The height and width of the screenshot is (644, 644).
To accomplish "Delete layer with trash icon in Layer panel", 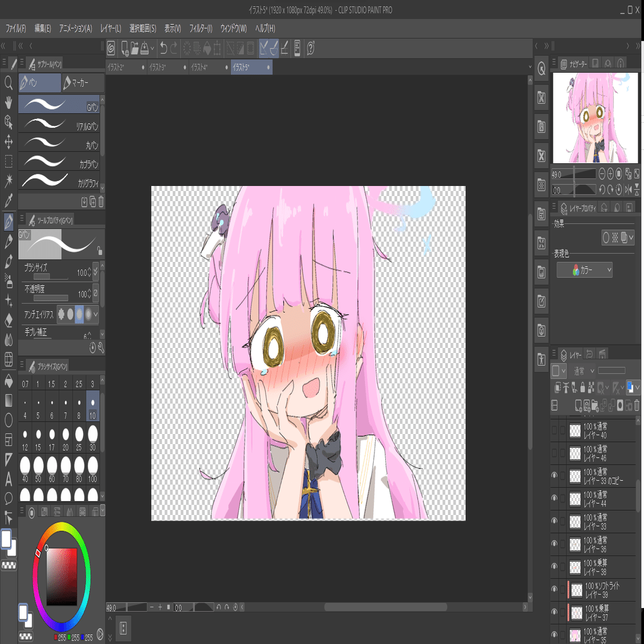I will (636, 406).
